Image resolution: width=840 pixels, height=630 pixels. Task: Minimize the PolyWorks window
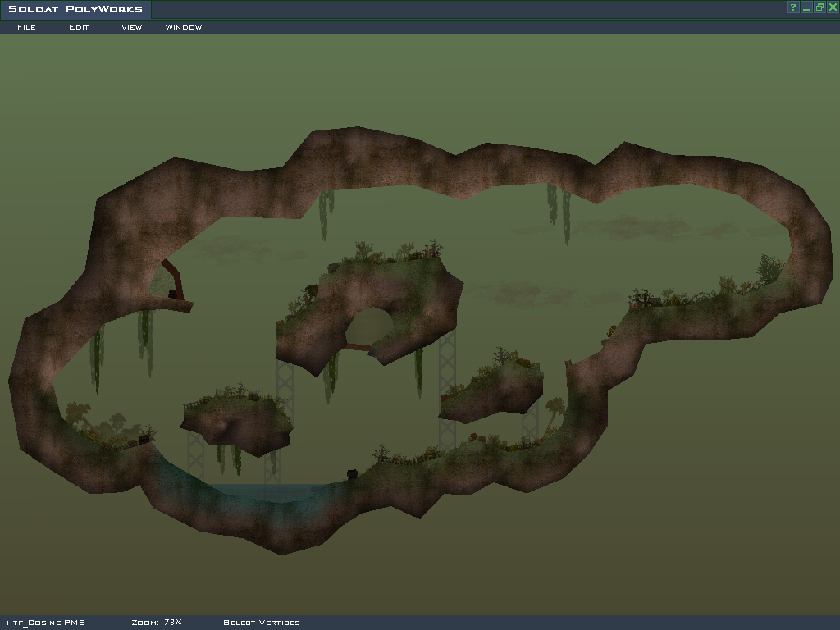click(806, 7)
